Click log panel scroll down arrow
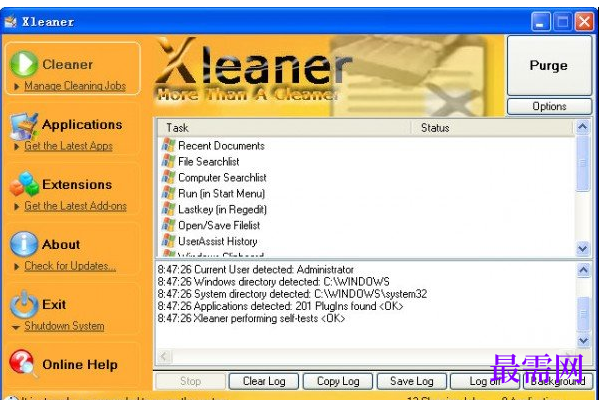602x400 pixels. [584, 340]
